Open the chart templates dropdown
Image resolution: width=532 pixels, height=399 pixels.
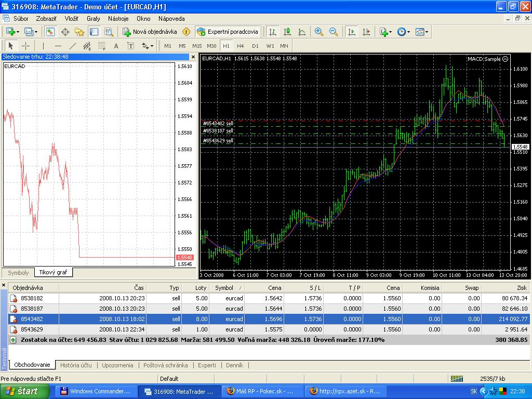pyautogui.click(x=427, y=32)
